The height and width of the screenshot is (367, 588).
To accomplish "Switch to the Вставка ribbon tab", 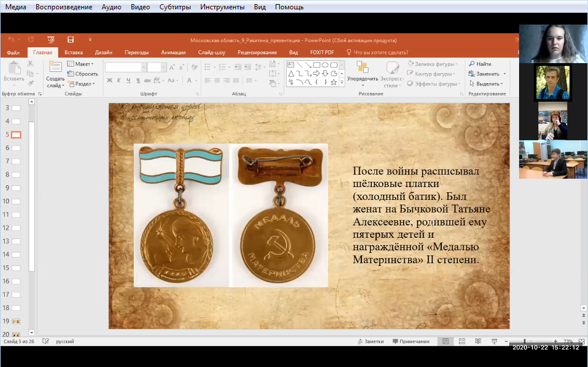I will click(74, 52).
